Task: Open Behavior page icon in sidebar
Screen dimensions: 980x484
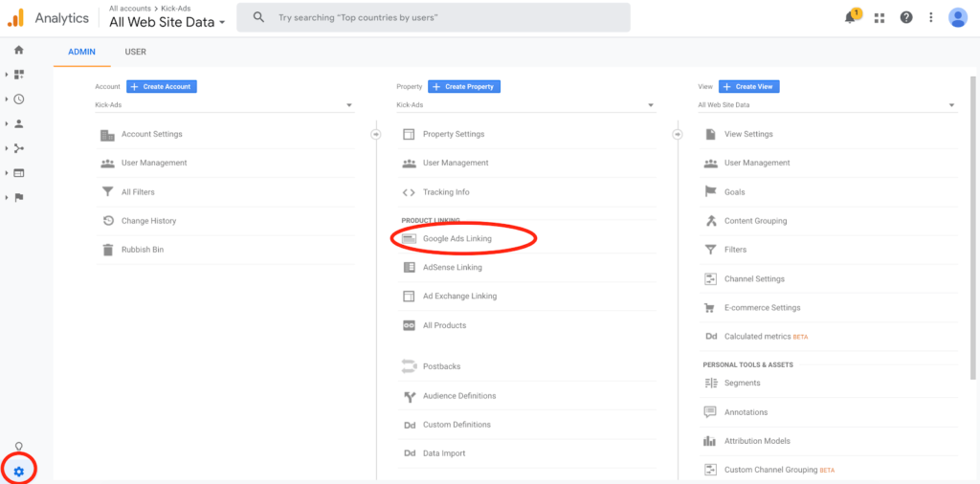Action: tap(19, 173)
